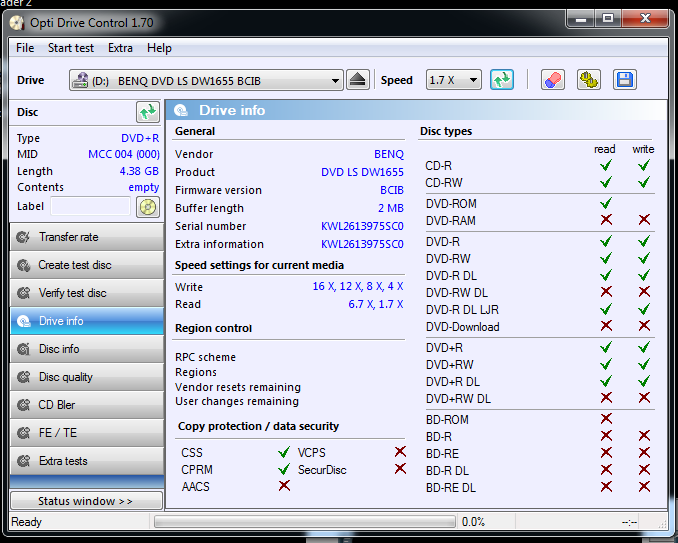Image resolution: width=678 pixels, height=543 pixels.
Task: Click the Buffer length value 2 MB
Action: [x=390, y=208]
